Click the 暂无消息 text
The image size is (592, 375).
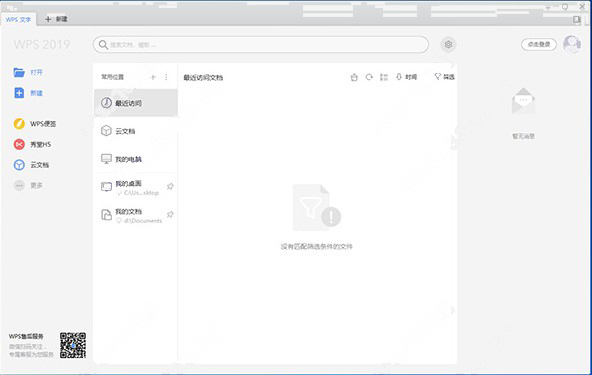523,136
